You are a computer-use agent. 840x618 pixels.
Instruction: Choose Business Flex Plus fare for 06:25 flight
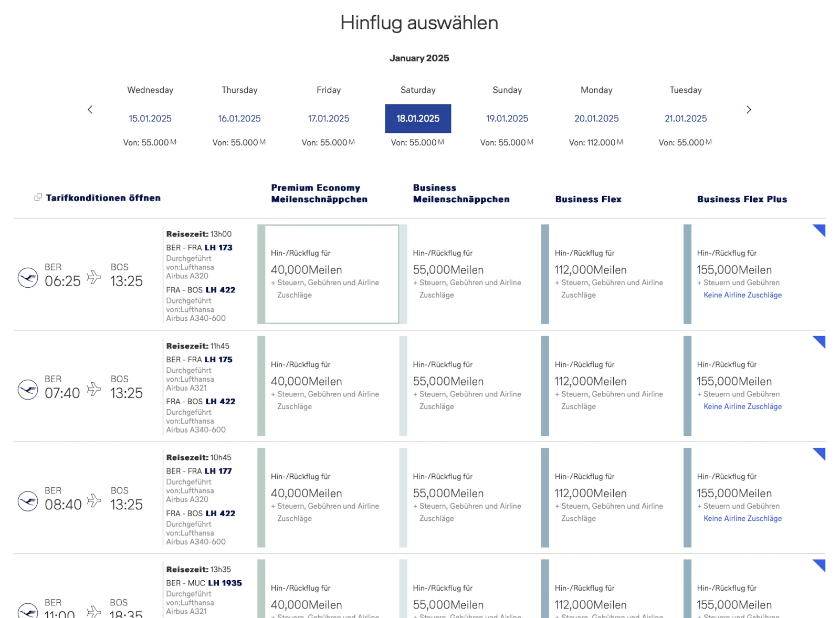754,274
